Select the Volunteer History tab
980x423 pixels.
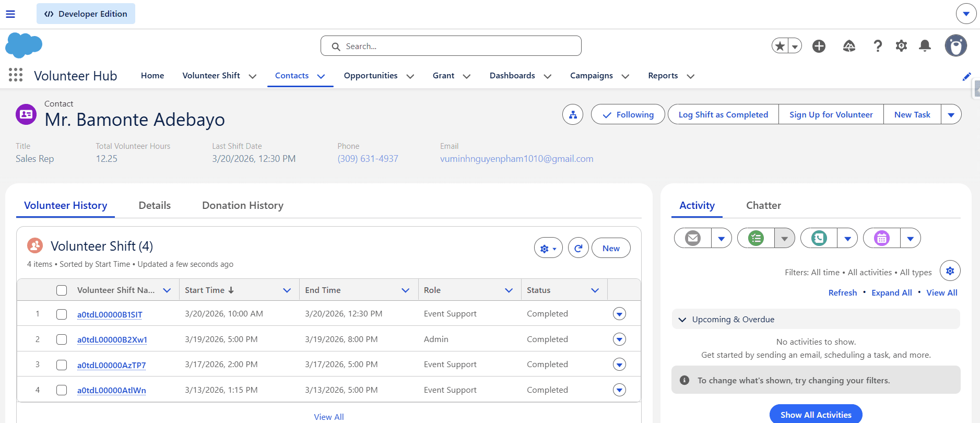pyautogui.click(x=66, y=205)
